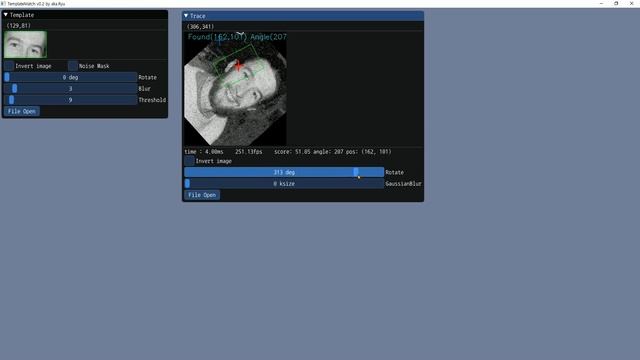The height and width of the screenshot is (360, 640).
Task: Open a file with Trace File Open button
Action: [x=202, y=195]
